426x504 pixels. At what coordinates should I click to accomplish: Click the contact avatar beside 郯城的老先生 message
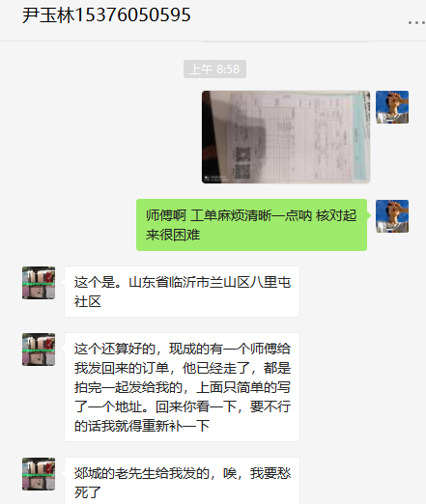pyautogui.click(x=39, y=474)
